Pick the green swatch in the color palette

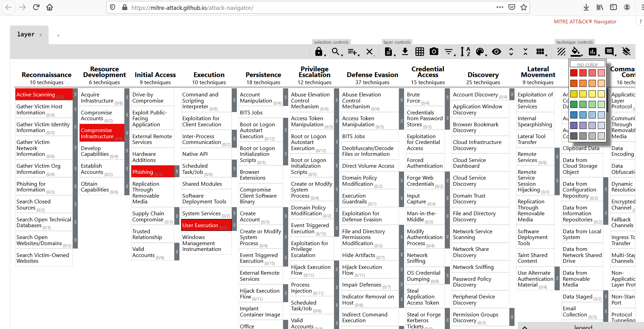coord(574,105)
